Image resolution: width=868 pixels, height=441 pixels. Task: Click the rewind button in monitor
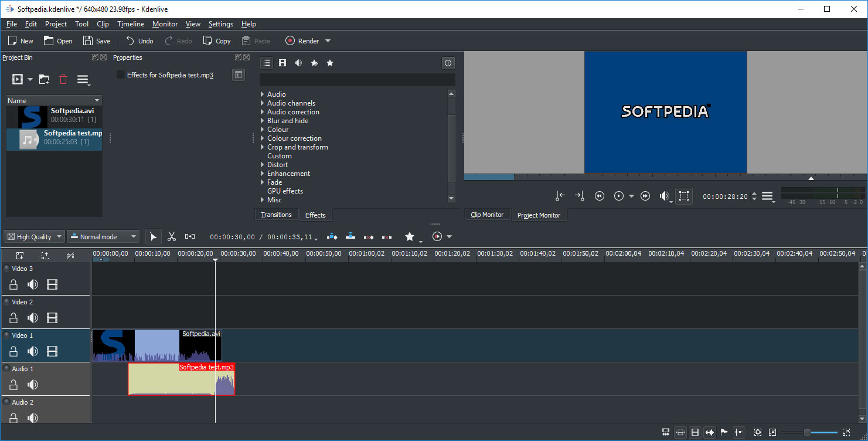pyautogui.click(x=599, y=196)
